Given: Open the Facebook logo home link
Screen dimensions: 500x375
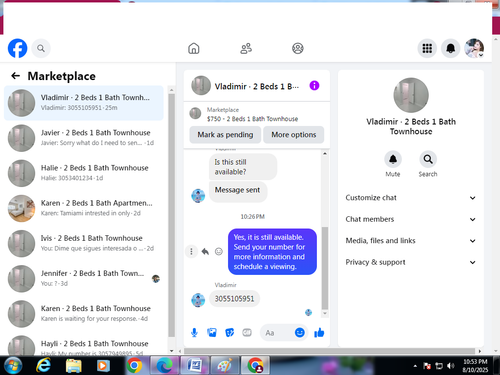Looking at the screenshot, I should pos(17,48).
